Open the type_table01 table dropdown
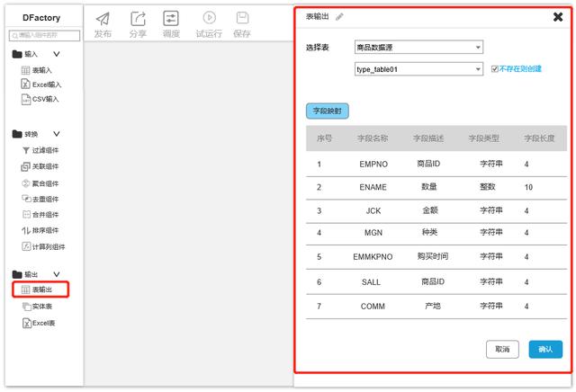 tap(418, 69)
